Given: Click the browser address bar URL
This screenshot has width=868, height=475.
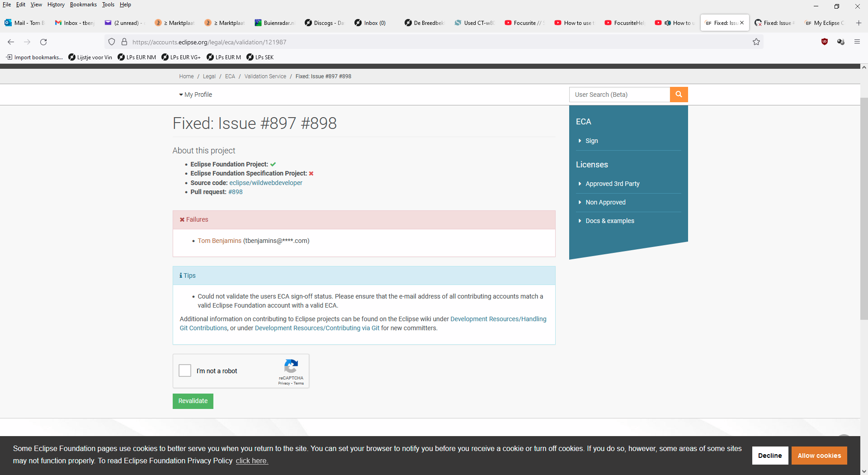Looking at the screenshot, I should [209, 42].
